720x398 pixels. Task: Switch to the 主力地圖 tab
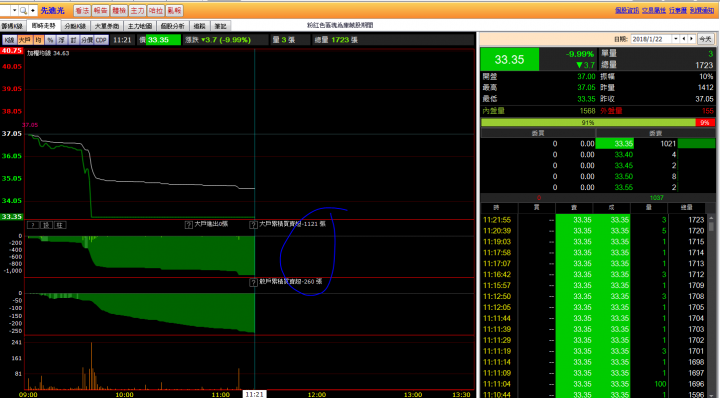(140, 26)
